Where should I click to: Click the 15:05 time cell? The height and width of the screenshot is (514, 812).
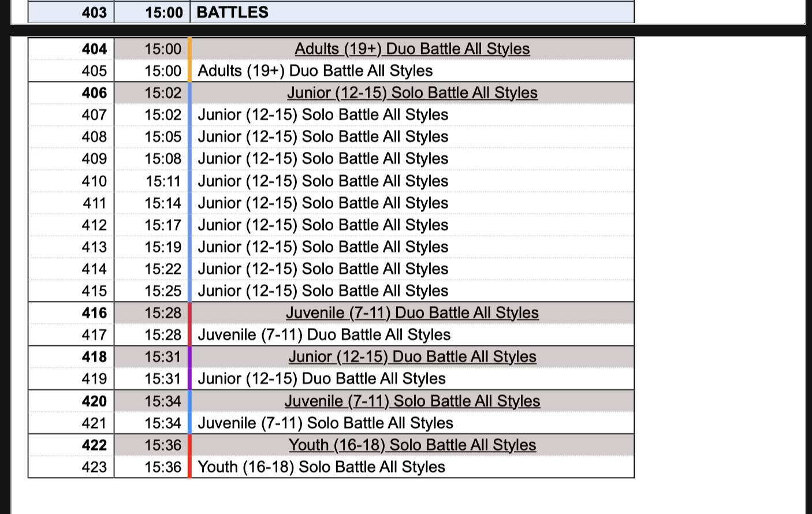[x=163, y=137]
